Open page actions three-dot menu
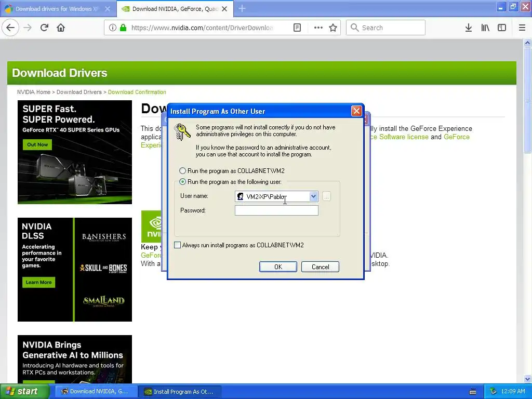 pos(318,28)
